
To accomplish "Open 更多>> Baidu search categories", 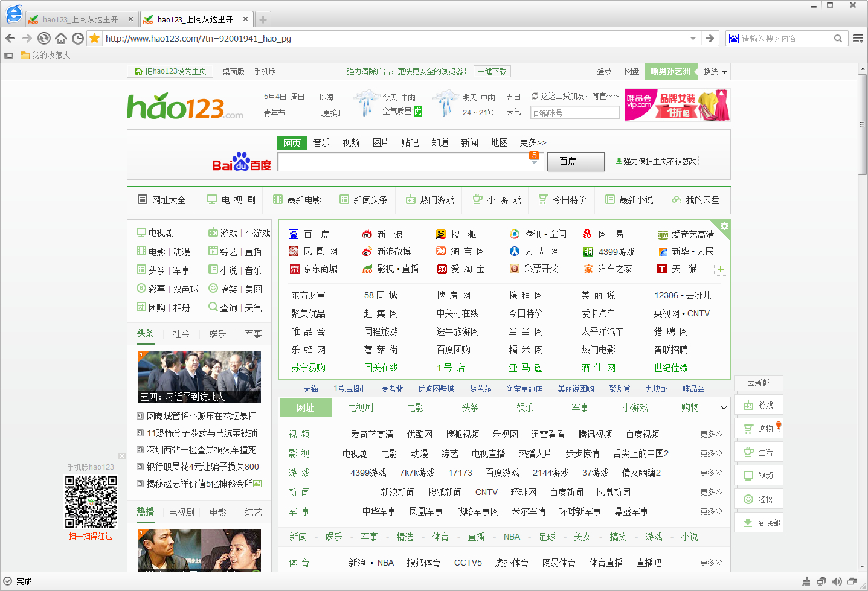I will 533,142.
